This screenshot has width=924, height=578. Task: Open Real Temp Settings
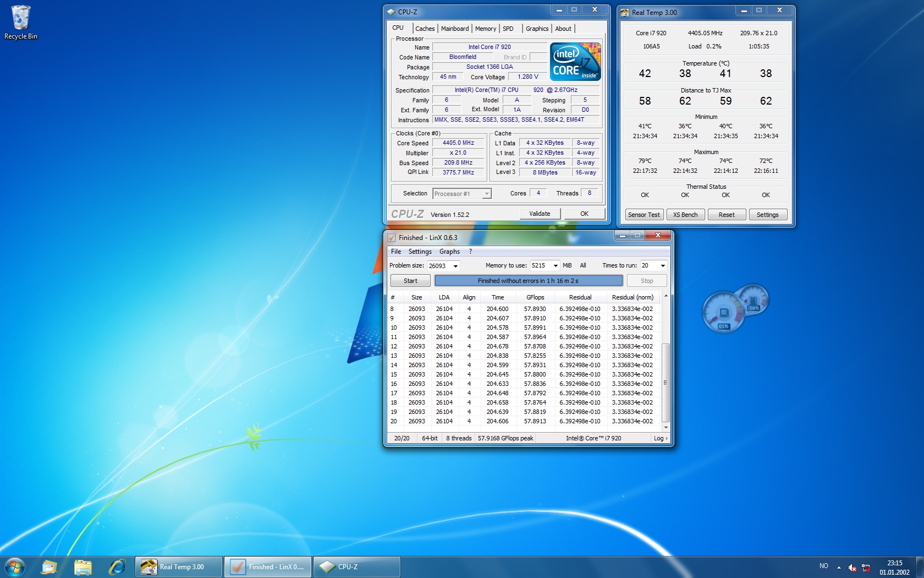[x=768, y=215]
